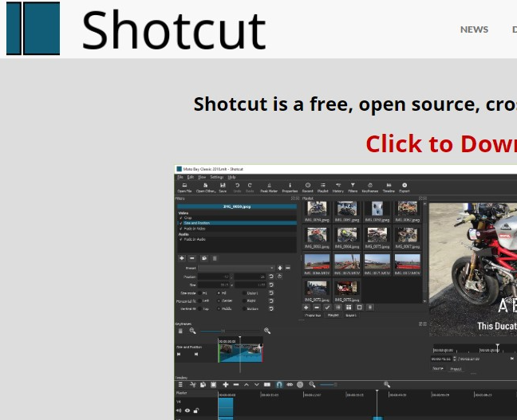Screen dimensions: 517x420
Task: Click the Playlist panel scrollbar
Action: tap(424, 253)
